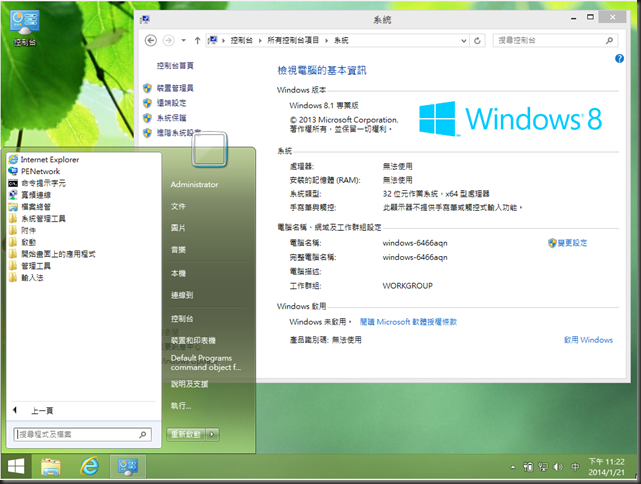
Task: Open Administrator user folder
Action: [x=195, y=184]
